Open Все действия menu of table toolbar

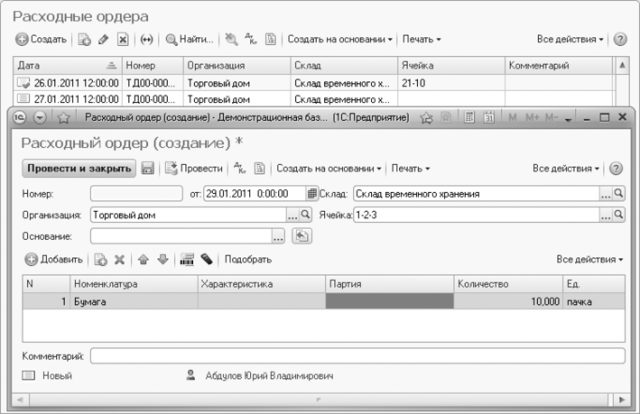coord(590,259)
